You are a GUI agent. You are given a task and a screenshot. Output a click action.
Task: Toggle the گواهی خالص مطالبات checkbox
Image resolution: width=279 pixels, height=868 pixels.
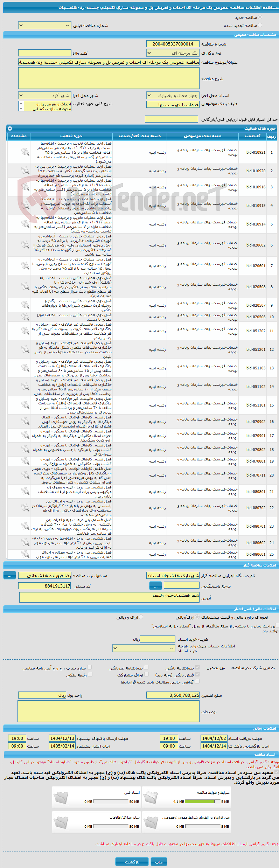pos(197,681)
